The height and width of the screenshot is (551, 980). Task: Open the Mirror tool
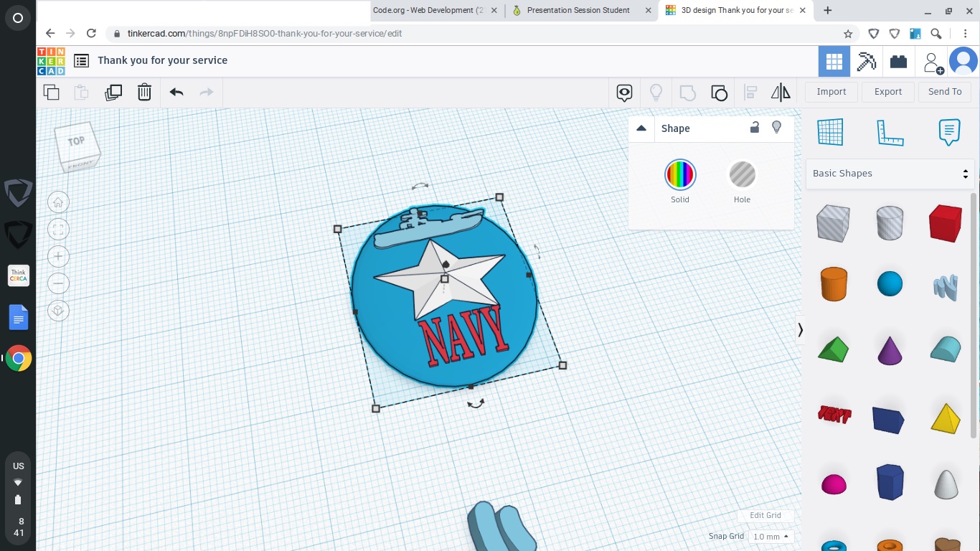click(781, 92)
